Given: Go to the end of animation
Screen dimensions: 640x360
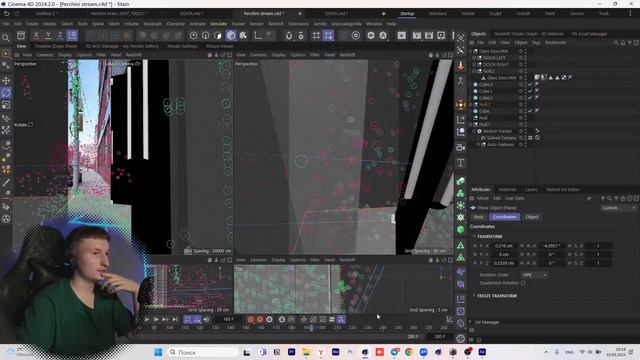Looking at the screenshot, I should pos(175,320).
